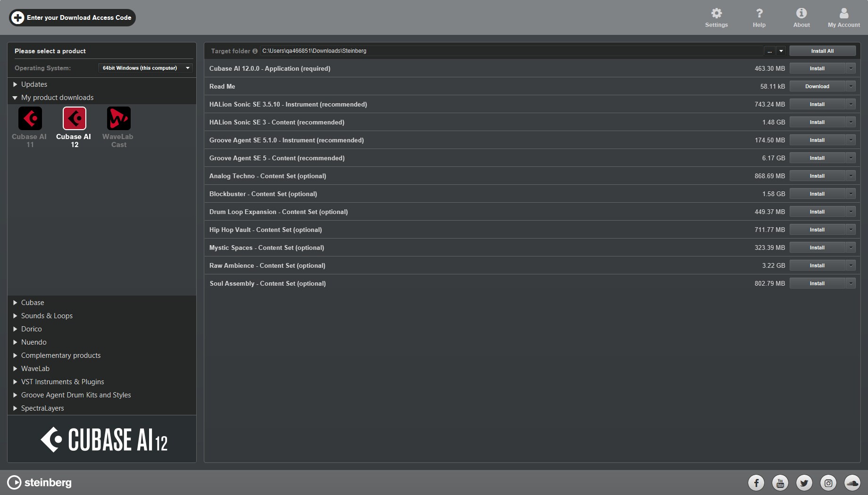The height and width of the screenshot is (495, 868).
Task: Select the Cubase AI 11 product icon
Action: coord(30,118)
